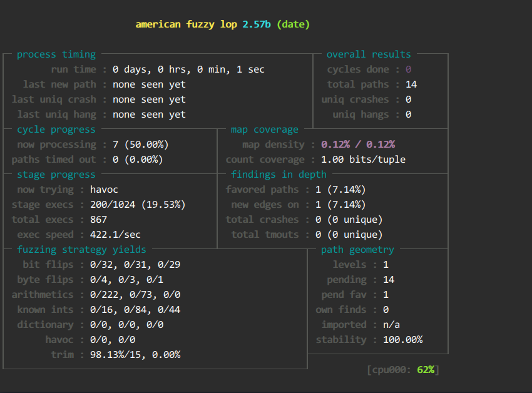Image resolution: width=532 pixels, height=393 pixels.
Task: Click the 'dictionary' label
Action: 45,324
